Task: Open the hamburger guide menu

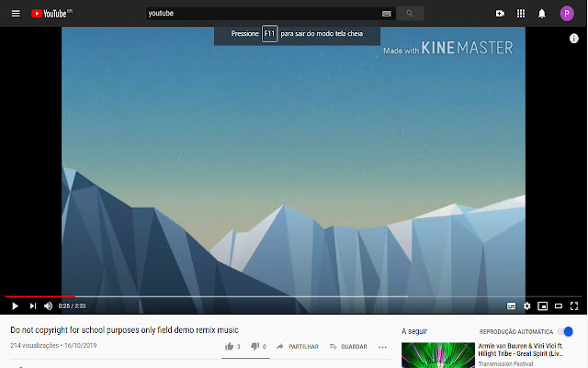Action: pyautogui.click(x=16, y=14)
